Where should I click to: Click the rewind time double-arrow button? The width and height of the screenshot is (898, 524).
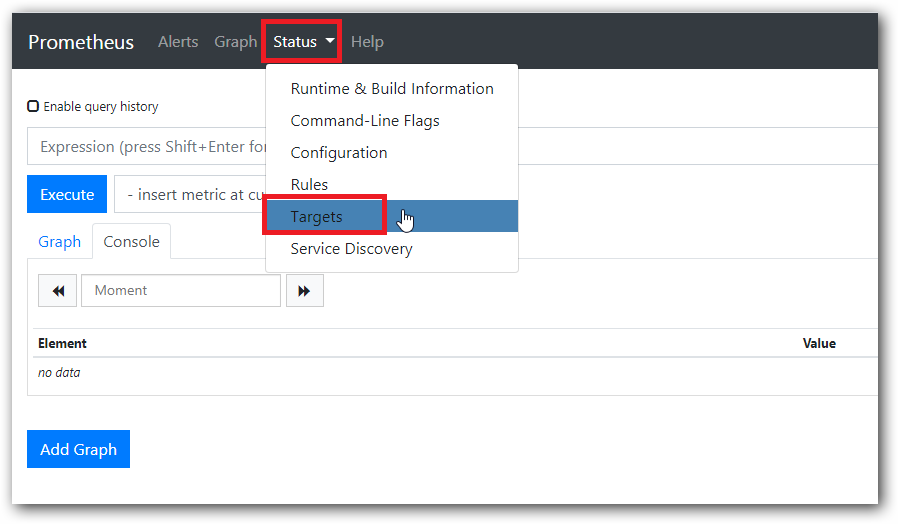point(57,291)
